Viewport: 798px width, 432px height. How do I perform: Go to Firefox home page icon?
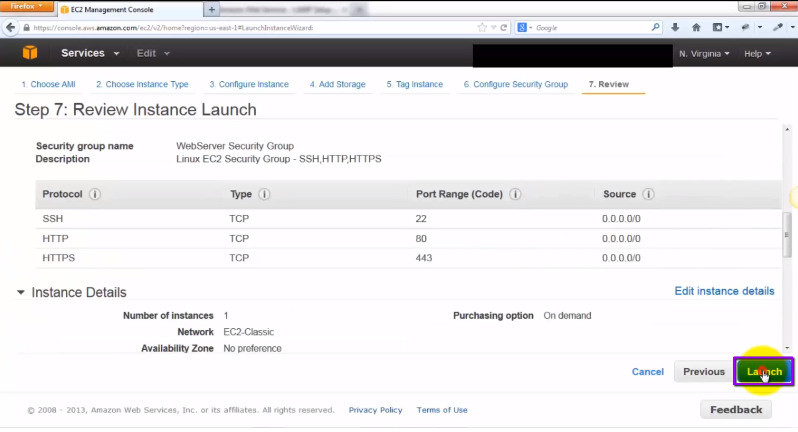point(696,27)
